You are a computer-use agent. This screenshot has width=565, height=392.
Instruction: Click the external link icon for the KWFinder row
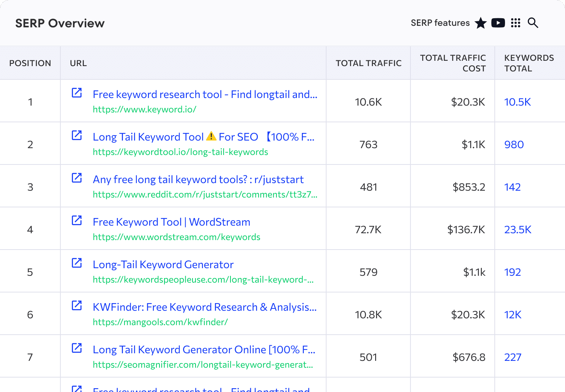(77, 305)
